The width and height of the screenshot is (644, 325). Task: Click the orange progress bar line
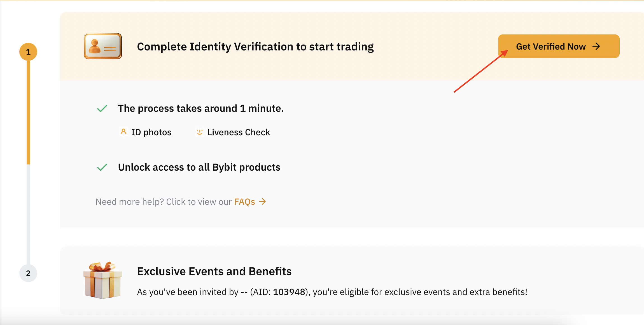[28, 112]
